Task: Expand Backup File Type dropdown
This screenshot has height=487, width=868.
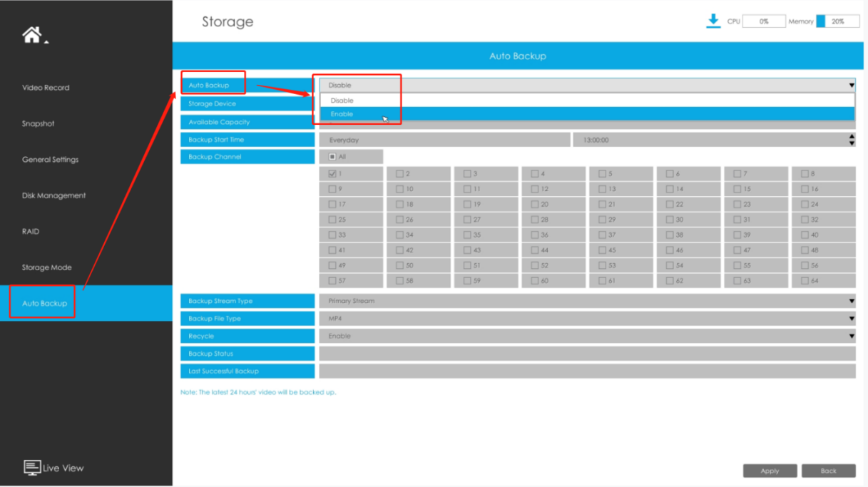Action: pos(587,319)
